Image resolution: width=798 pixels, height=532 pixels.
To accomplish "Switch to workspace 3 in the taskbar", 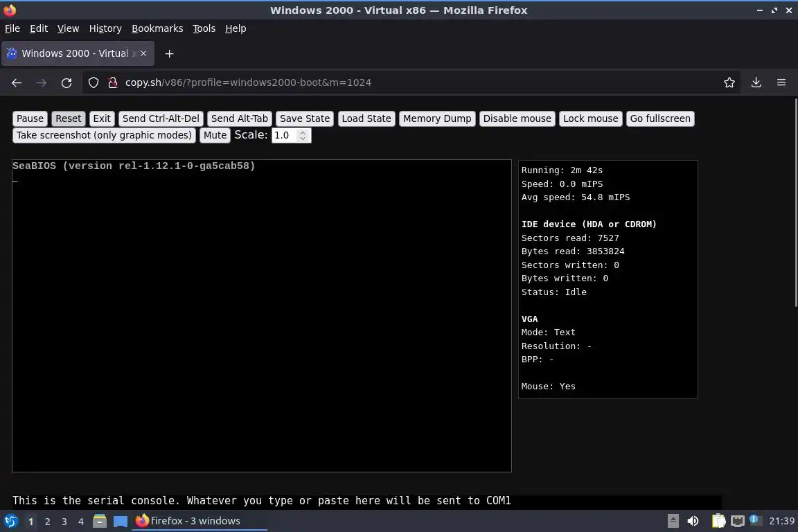I will 64,522.
